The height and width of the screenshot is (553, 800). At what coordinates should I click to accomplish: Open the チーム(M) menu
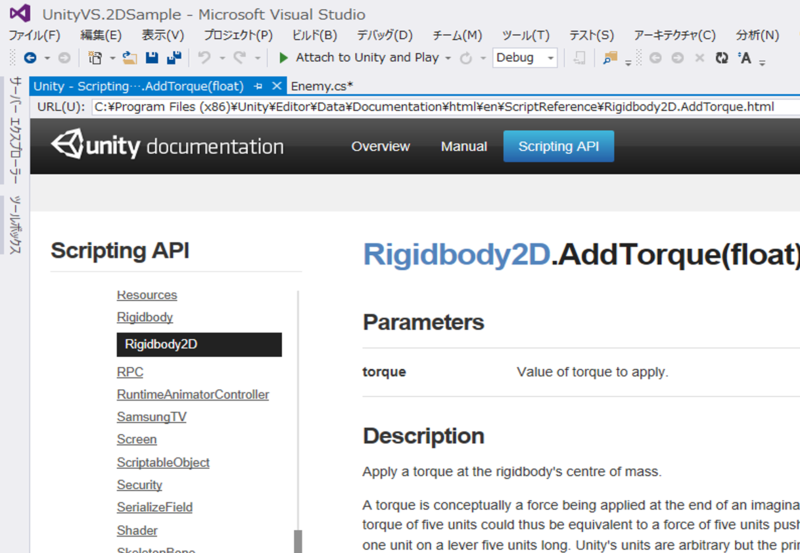457,35
